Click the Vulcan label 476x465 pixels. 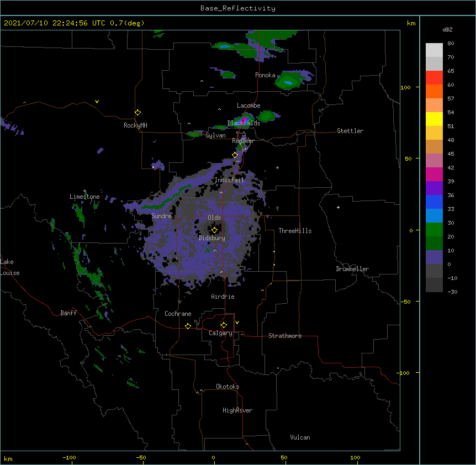[x=300, y=437]
